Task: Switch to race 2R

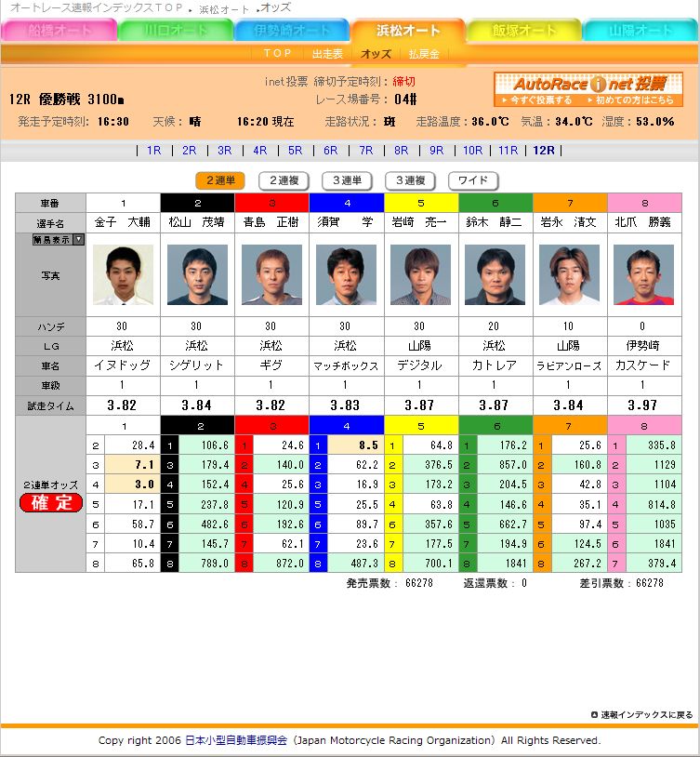Action: pos(190,150)
